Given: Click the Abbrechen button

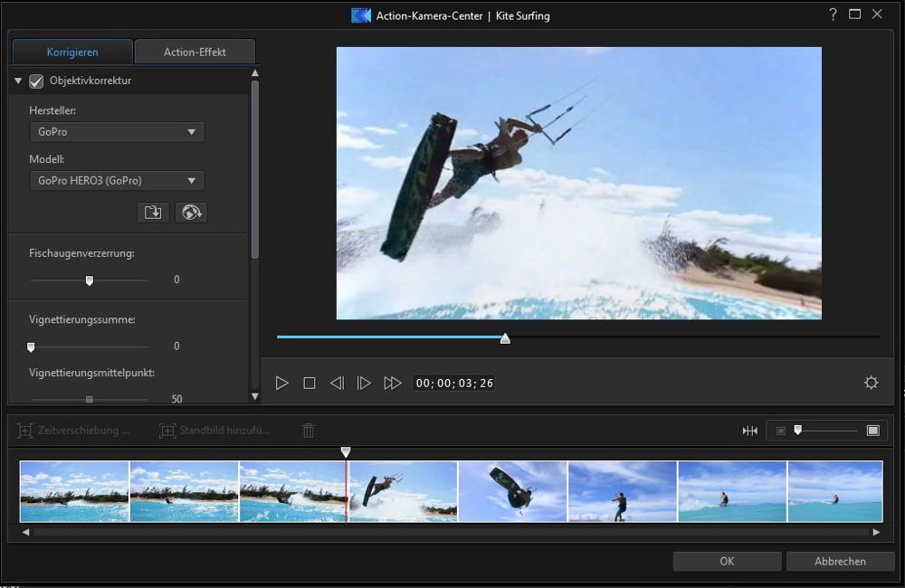Looking at the screenshot, I should point(840,562).
